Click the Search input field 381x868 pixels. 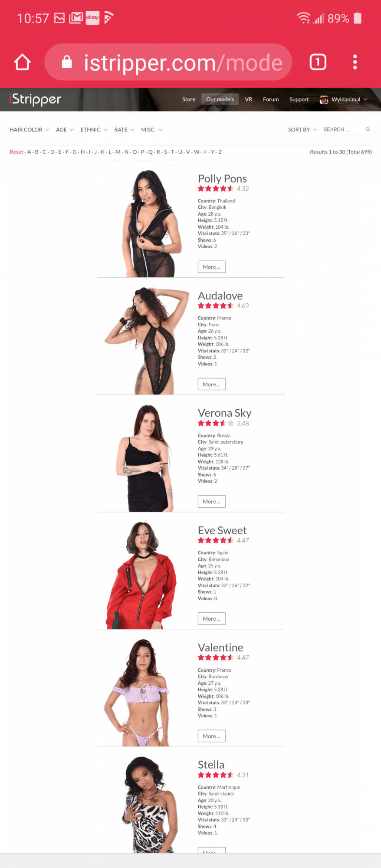(343, 129)
